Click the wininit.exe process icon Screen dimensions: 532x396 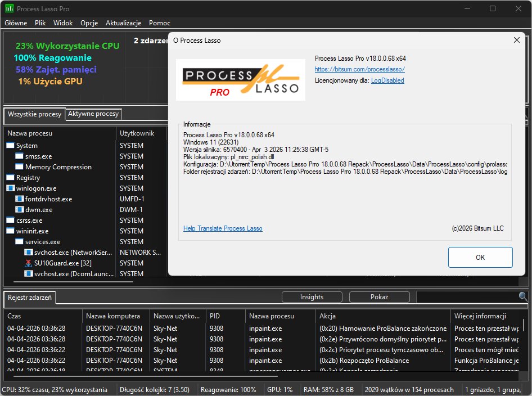11,231
